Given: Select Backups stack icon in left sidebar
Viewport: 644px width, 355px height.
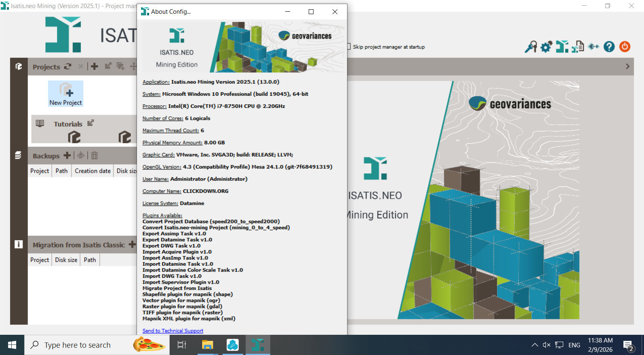Looking at the screenshot, I should coord(18,155).
